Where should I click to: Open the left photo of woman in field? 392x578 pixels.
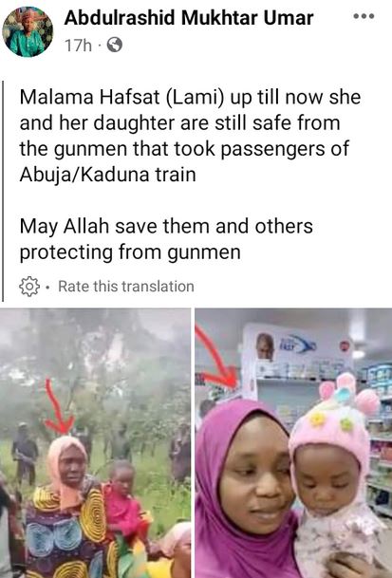pyautogui.click(x=95, y=443)
